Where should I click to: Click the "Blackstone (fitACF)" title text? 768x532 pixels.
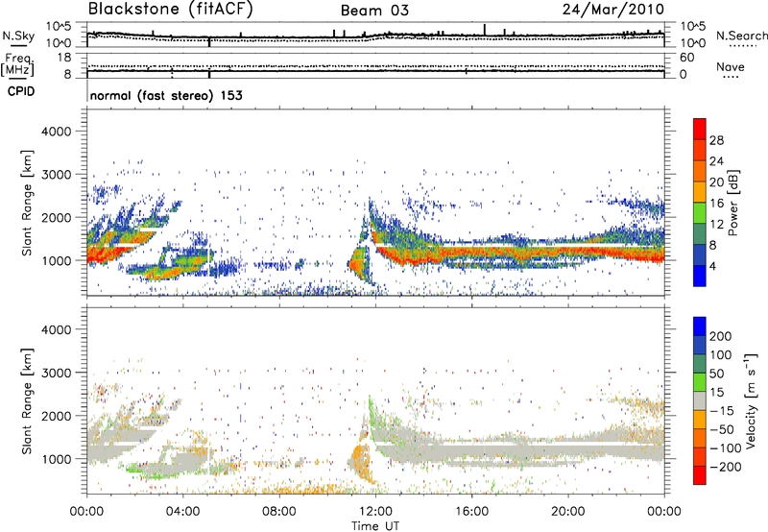(171, 10)
